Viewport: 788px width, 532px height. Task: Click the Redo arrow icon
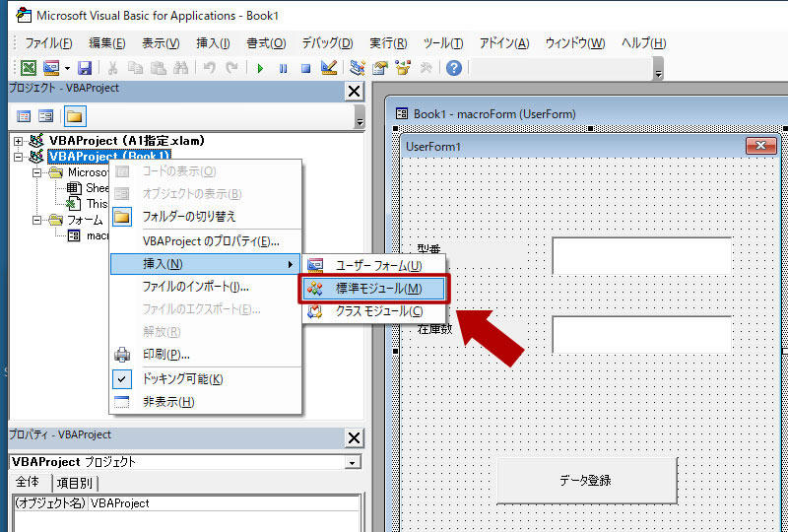(x=231, y=68)
